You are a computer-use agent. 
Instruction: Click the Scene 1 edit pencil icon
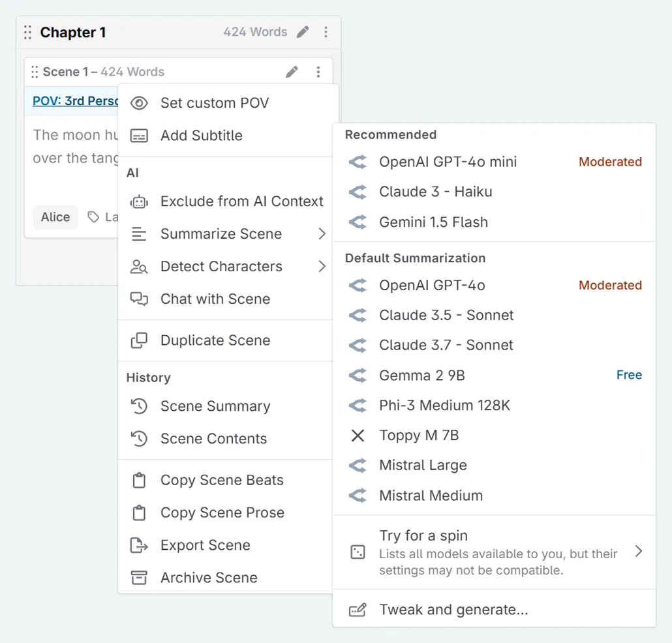292,72
